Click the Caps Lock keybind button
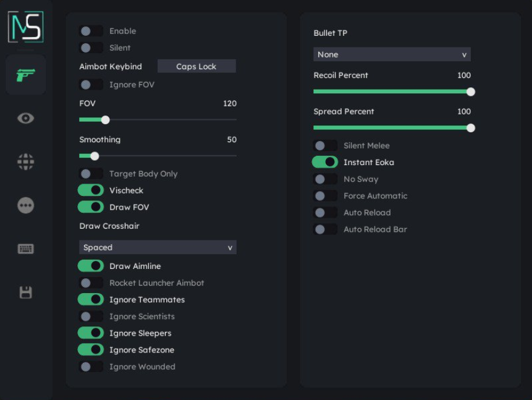 tap(196, 67)
